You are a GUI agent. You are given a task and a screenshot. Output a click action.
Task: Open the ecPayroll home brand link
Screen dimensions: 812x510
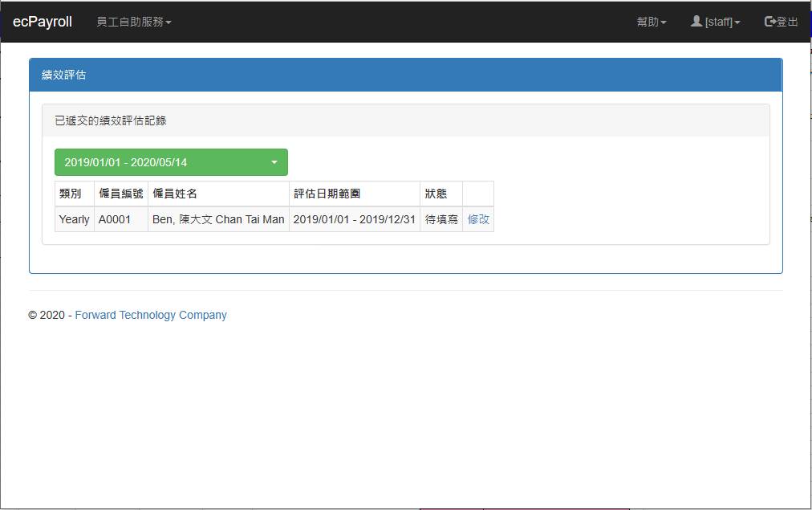click(x=43, y=22)
